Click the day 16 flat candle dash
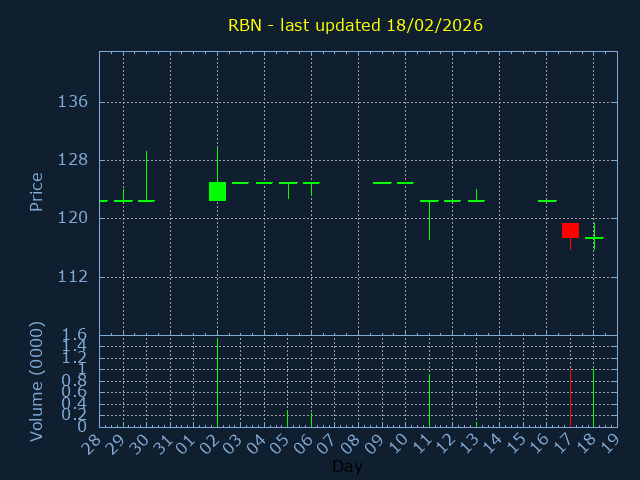The image size is (640, 480). pyautogui.click(x=547, y=201)
